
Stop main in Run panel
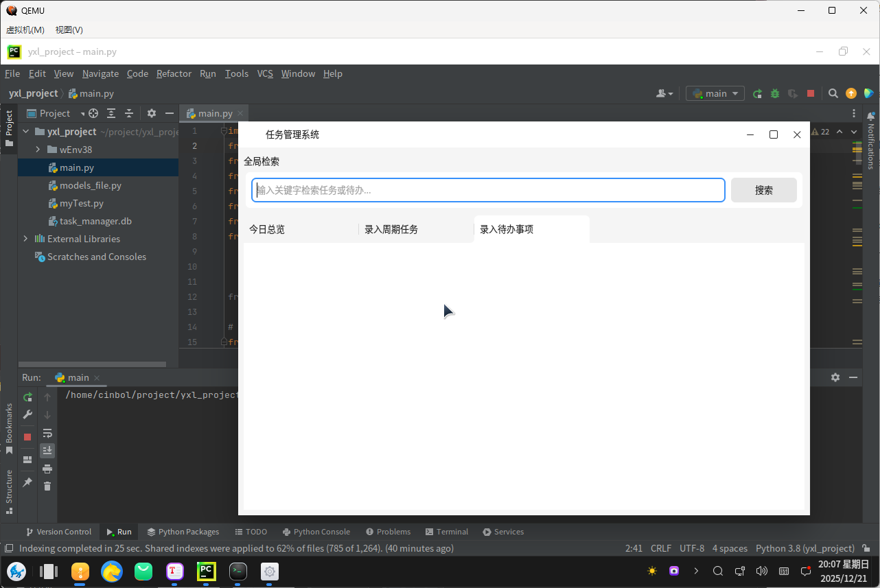tap(27, 436)
